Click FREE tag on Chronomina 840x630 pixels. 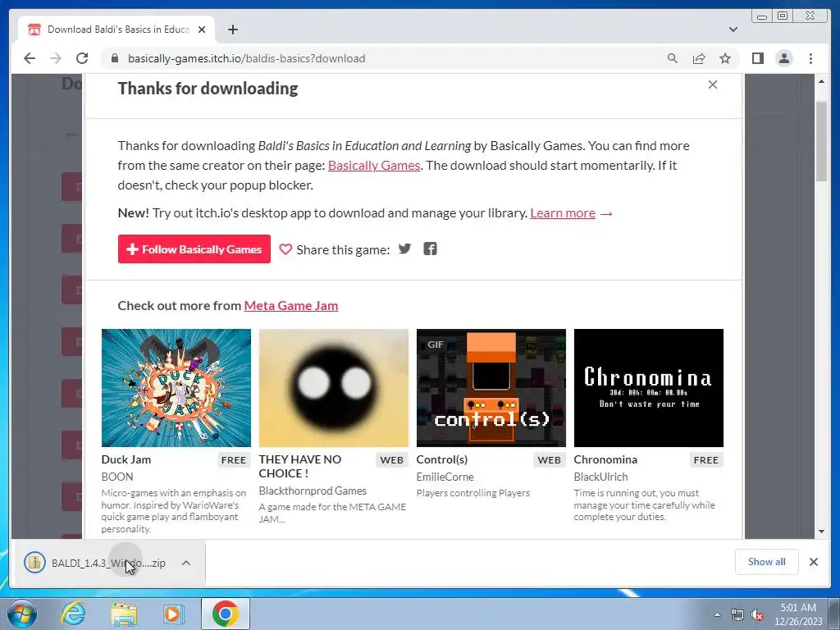pyautogui.click(x=706, y=460)
